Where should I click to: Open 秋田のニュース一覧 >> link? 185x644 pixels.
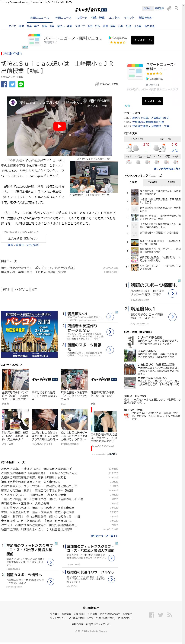coord(105,536)
